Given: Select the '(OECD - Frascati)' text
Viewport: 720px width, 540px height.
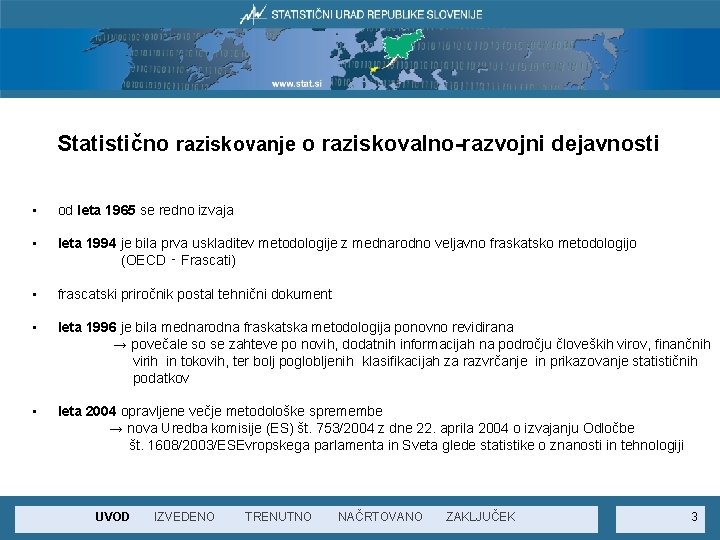Looking at the screenshot, I should [178, 260].
